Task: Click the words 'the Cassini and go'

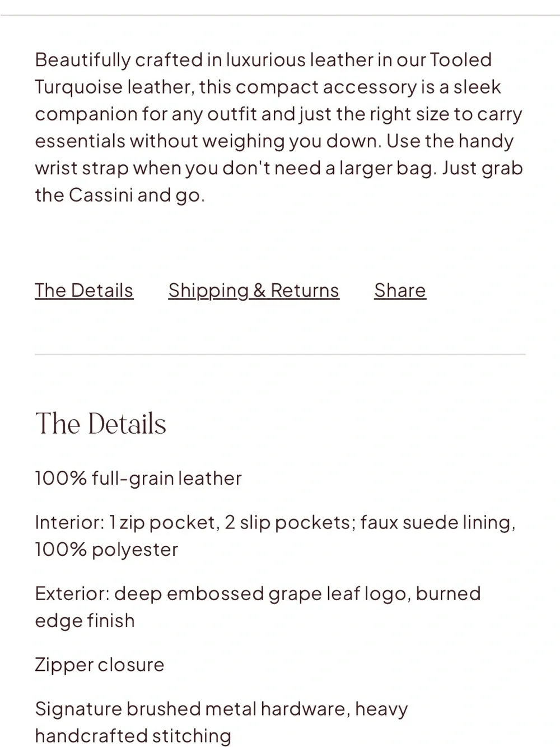Action: pyautogui.click(x=120, y=195)
